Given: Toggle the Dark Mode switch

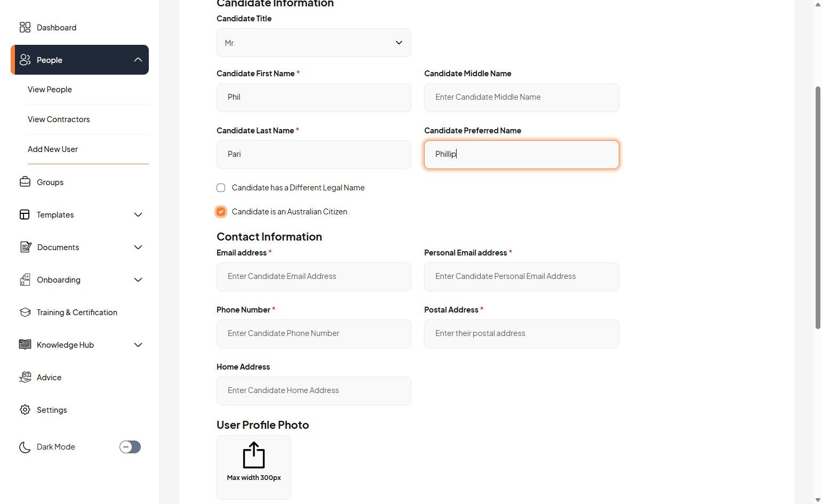Looking at the screenshot, I should pos(130,447).
